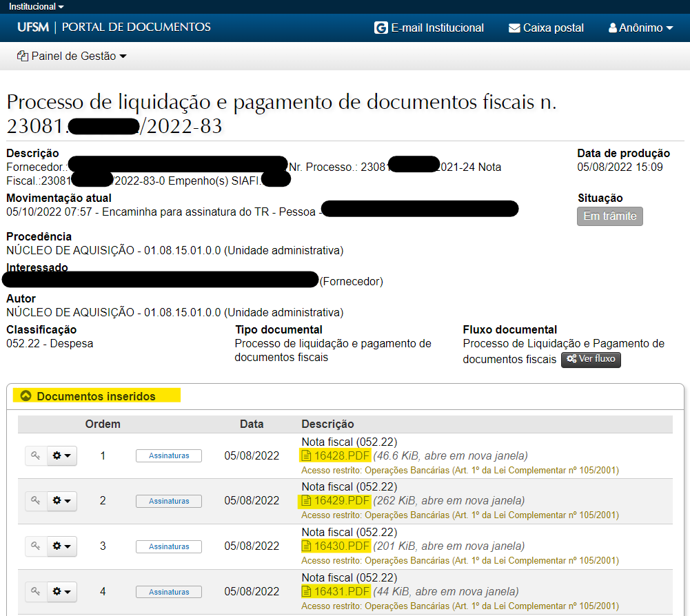Click the Google E-mail Institucional icon
Screen dimensions: 690x616
[x=380, y=28]
